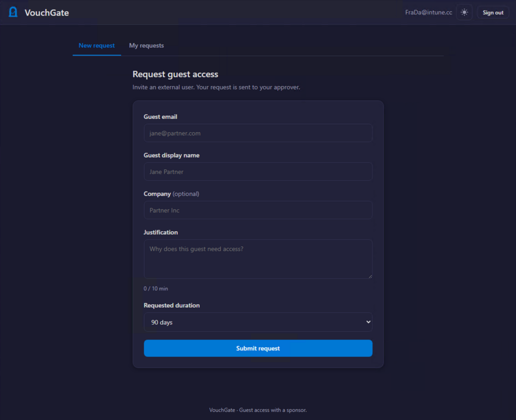The height and width of the screenshot is (420, 516).
Task: Click the Guest email label
Action: (160, 117)
